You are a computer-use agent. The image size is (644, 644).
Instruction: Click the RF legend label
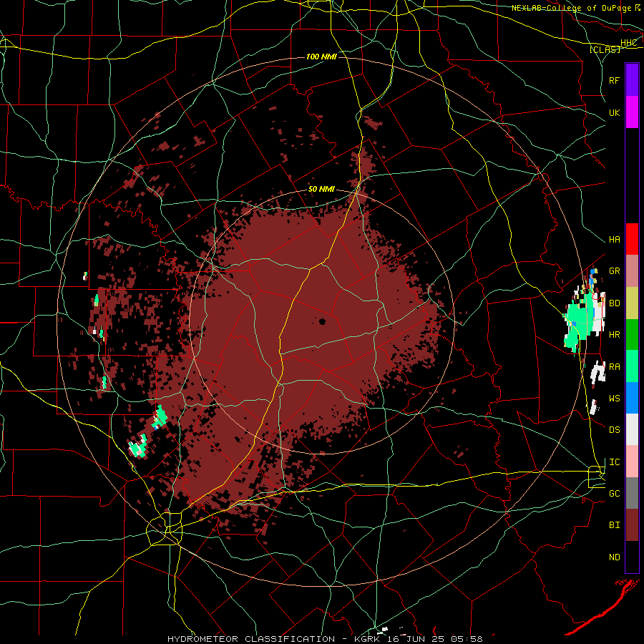(614, 80)
